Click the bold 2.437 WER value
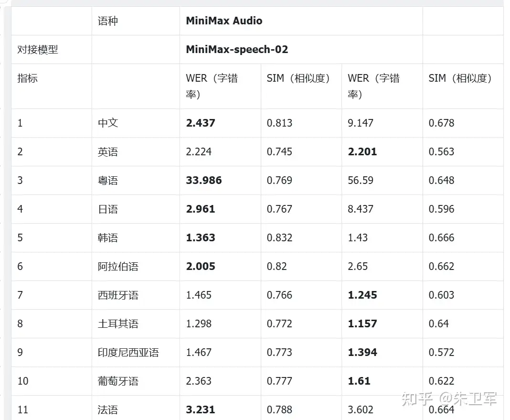The width and height of the screenshot is (510, 420). 201,123
